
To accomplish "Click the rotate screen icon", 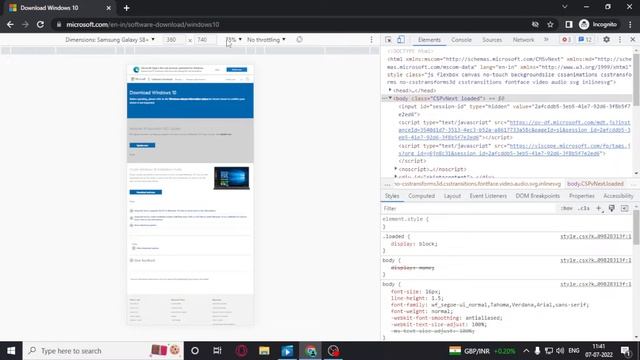I will [300, 40].
